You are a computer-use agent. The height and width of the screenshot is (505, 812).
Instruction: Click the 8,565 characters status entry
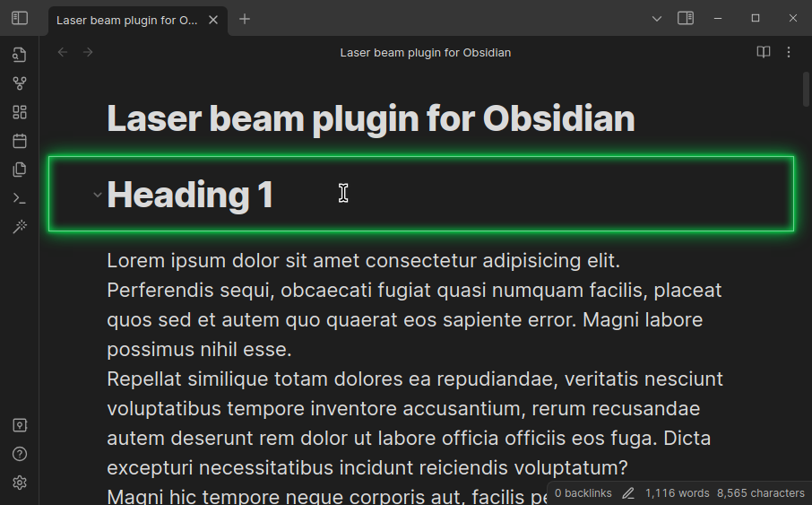761,493
